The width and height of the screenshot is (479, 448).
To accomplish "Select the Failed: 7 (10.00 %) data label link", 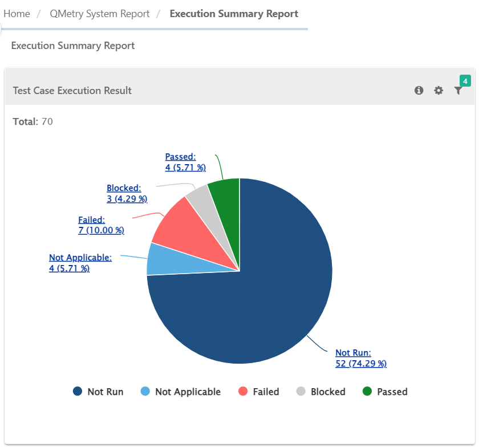I will pos(101,225).
